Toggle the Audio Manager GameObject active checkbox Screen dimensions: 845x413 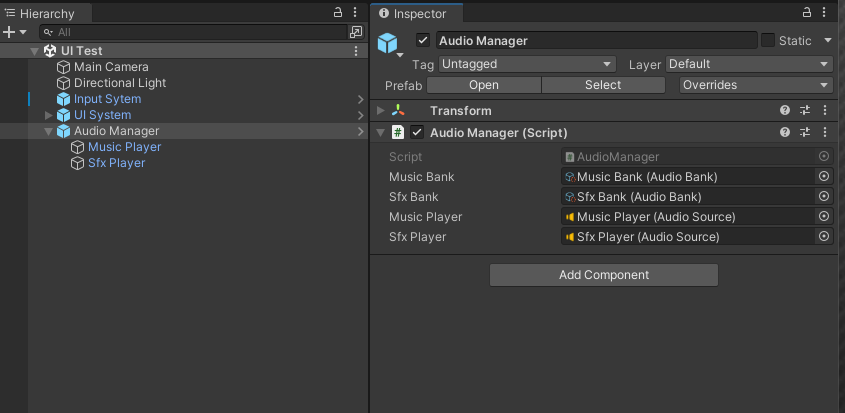(x=423, y=41)
